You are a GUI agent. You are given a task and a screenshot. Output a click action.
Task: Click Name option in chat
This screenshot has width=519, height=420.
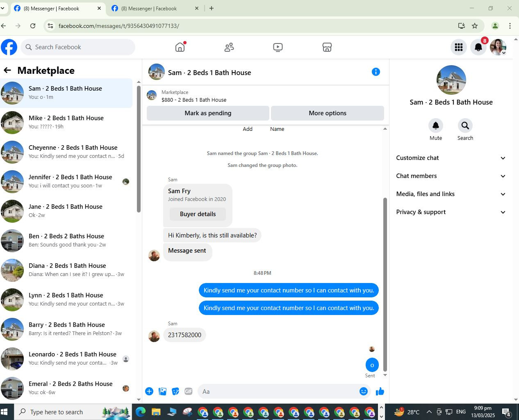(277, 129)
